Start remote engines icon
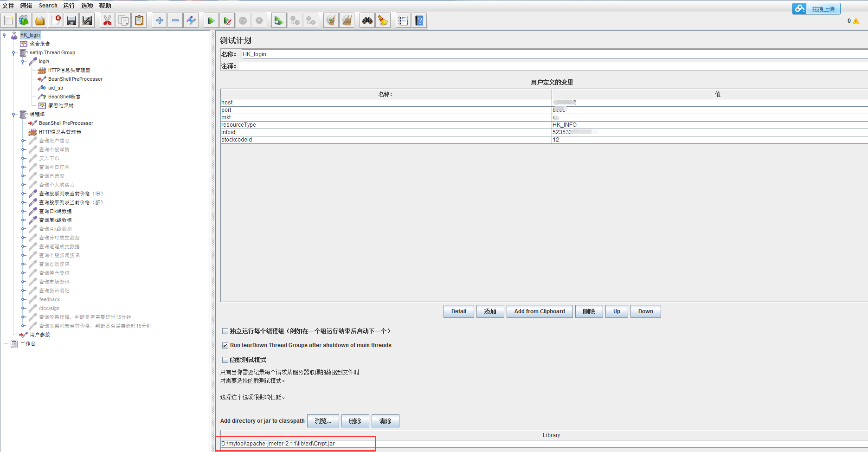This screenshot has height=452, width=868. point(278,20)
